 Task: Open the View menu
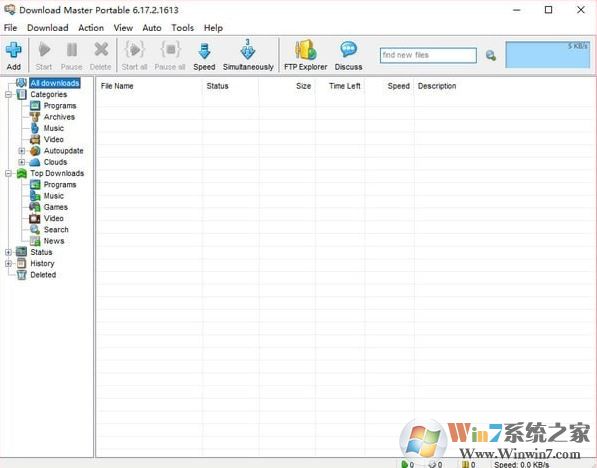pyautogui.click(x=123, y=28)
